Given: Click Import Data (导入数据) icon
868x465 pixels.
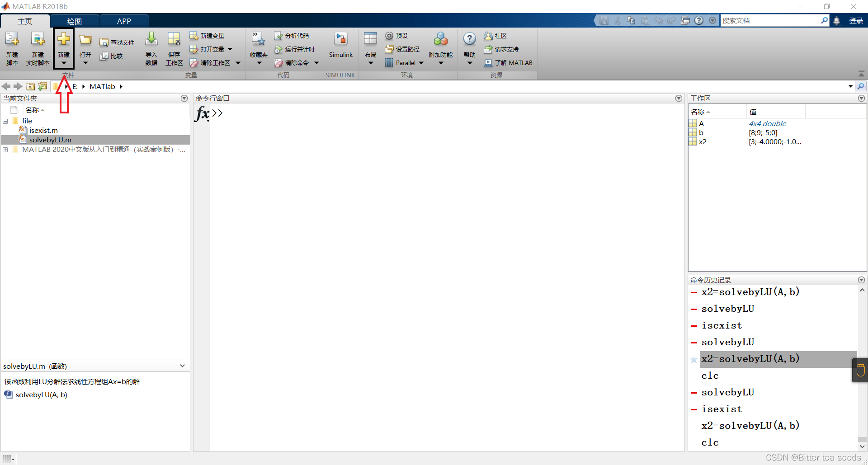Looking at the screenshot, I should pyautogui.click(x=151, y=48).
